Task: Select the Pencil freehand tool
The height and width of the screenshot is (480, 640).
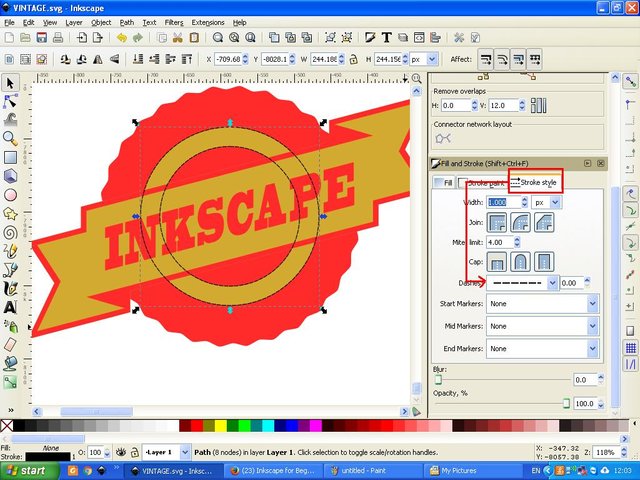Action: coord(10,251)
